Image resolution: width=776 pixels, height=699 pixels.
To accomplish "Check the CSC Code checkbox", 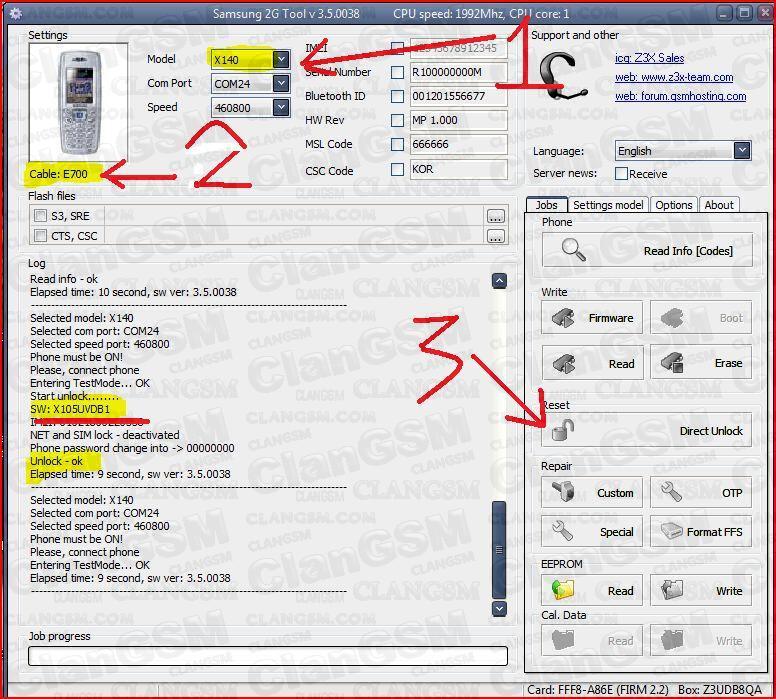I will [397, 169].
